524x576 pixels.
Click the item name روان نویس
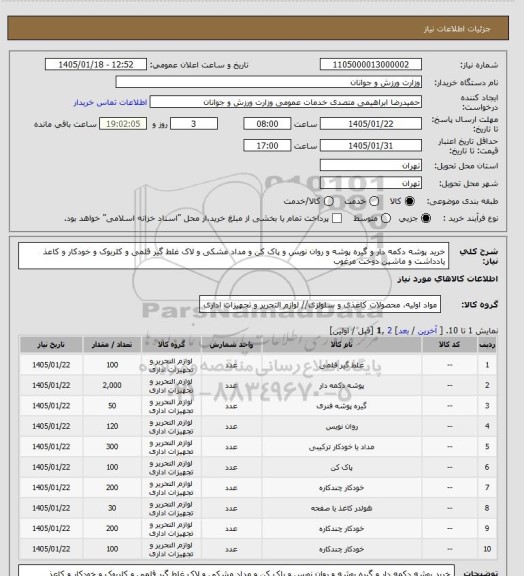[x=341, y=426]
